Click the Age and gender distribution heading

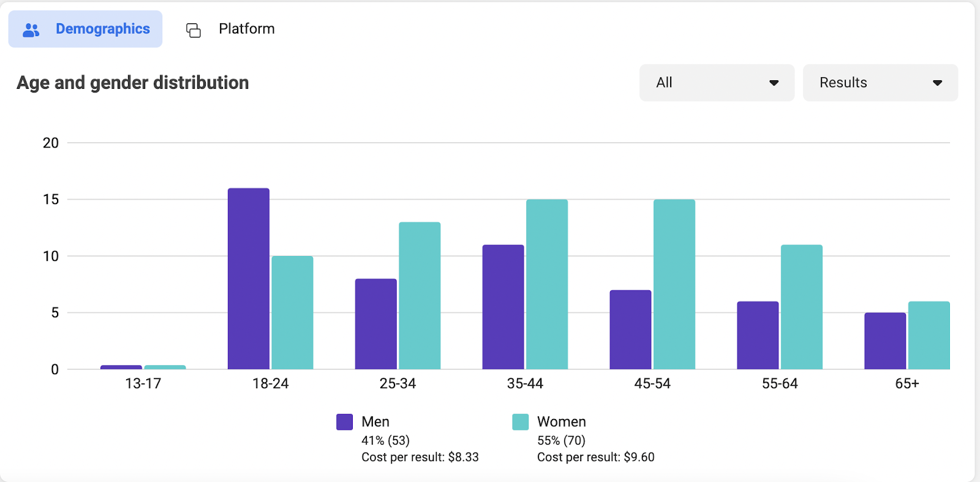coord(133,83)
